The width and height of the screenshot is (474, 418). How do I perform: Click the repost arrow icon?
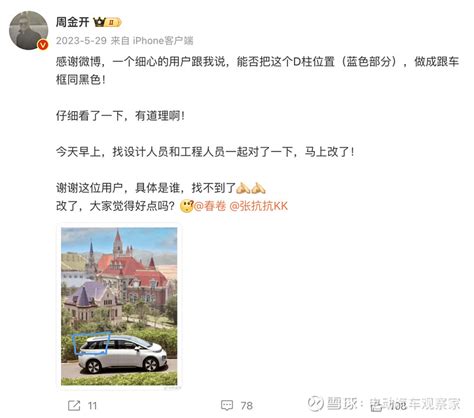point(74,405)
